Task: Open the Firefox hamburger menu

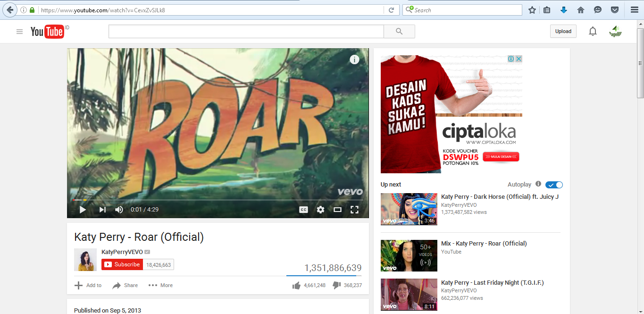Action: 634,10
